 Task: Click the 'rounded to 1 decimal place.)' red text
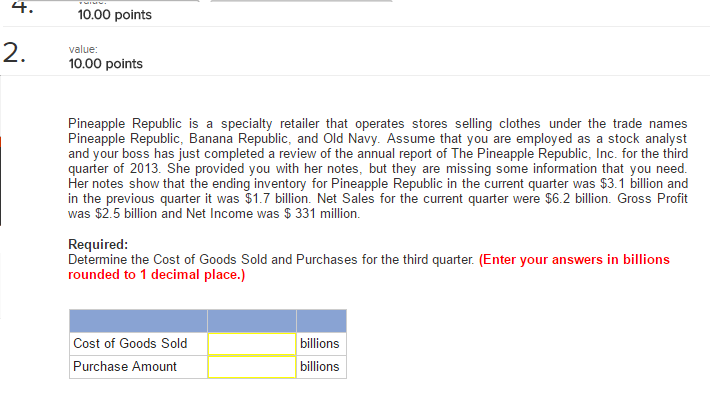[x=156, y=275]
